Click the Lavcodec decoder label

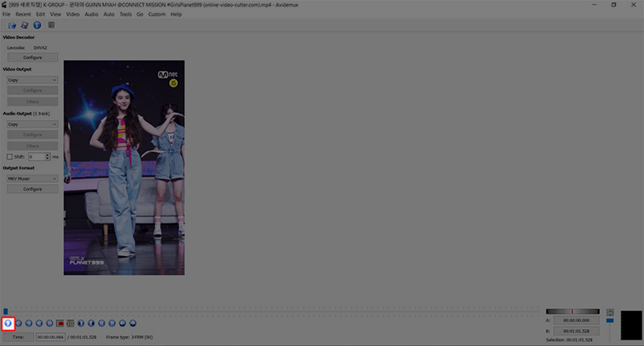coord(16,48)
